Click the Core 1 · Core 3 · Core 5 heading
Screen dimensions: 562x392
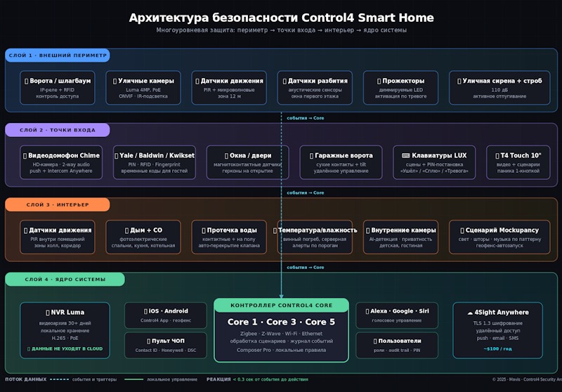(x=282, y=322)
